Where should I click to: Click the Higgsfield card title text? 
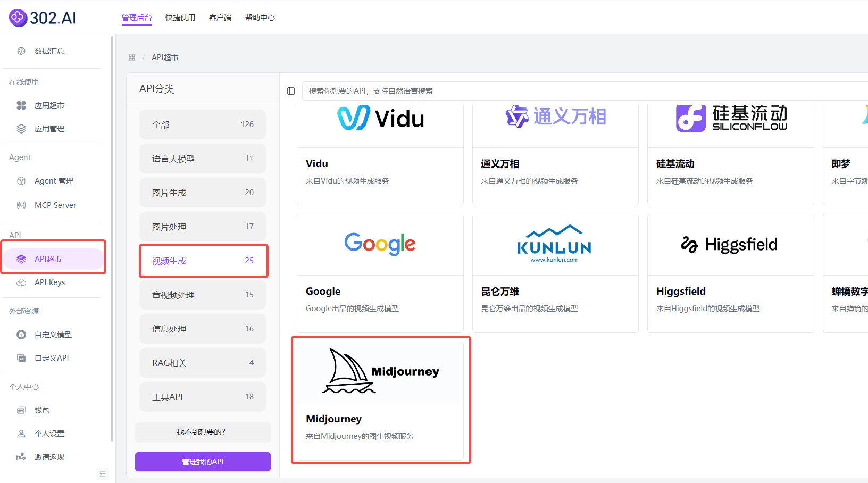[681, 292]
